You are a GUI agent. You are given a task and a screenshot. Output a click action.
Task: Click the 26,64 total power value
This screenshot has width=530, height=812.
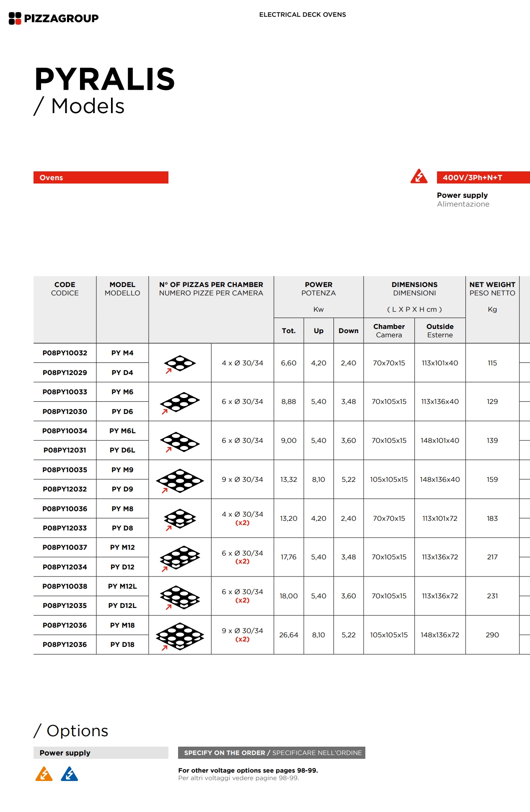pos(289,635)
